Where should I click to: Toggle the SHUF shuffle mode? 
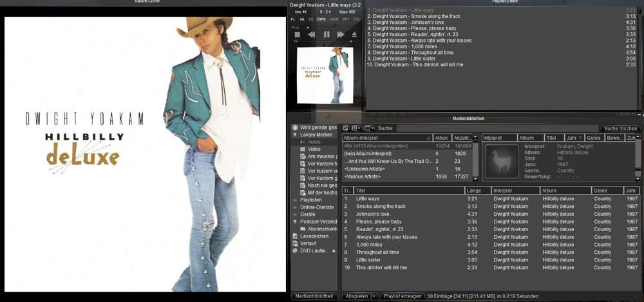coord(334,19)
